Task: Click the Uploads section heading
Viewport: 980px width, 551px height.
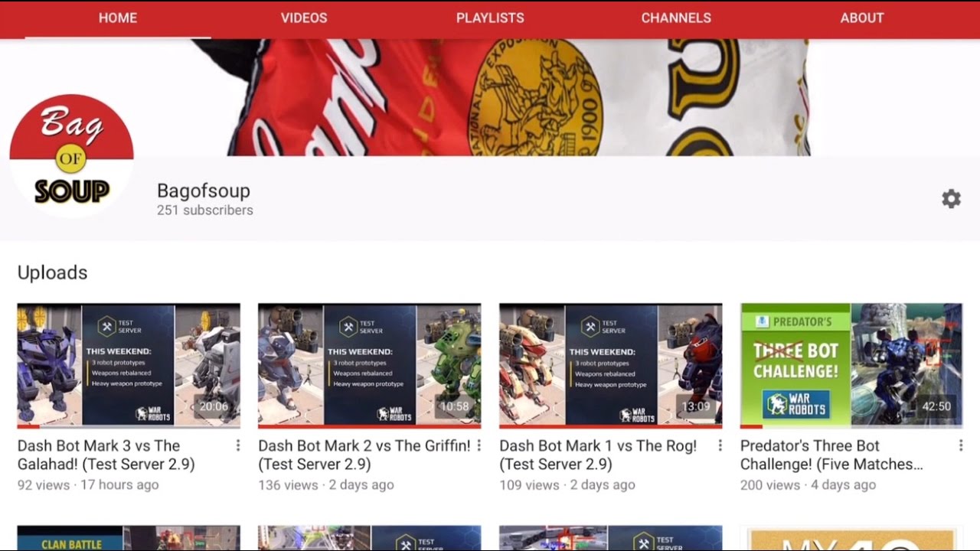Action: click(53, 272)
